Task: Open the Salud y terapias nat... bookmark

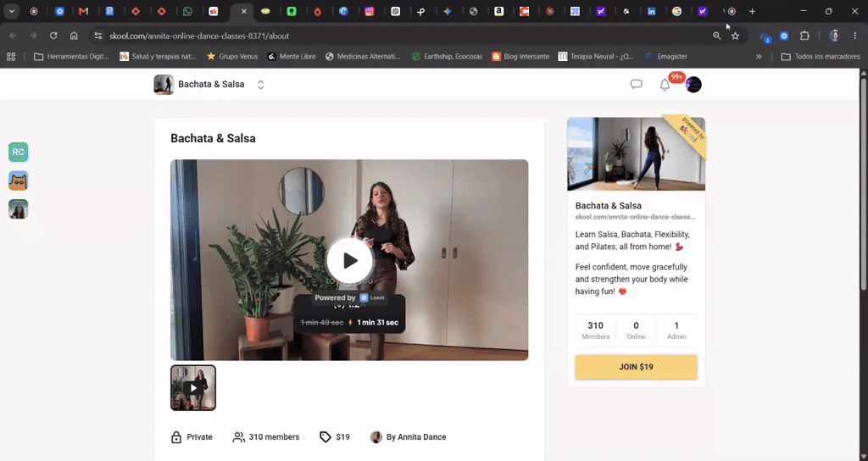Action: click(158, 57)
